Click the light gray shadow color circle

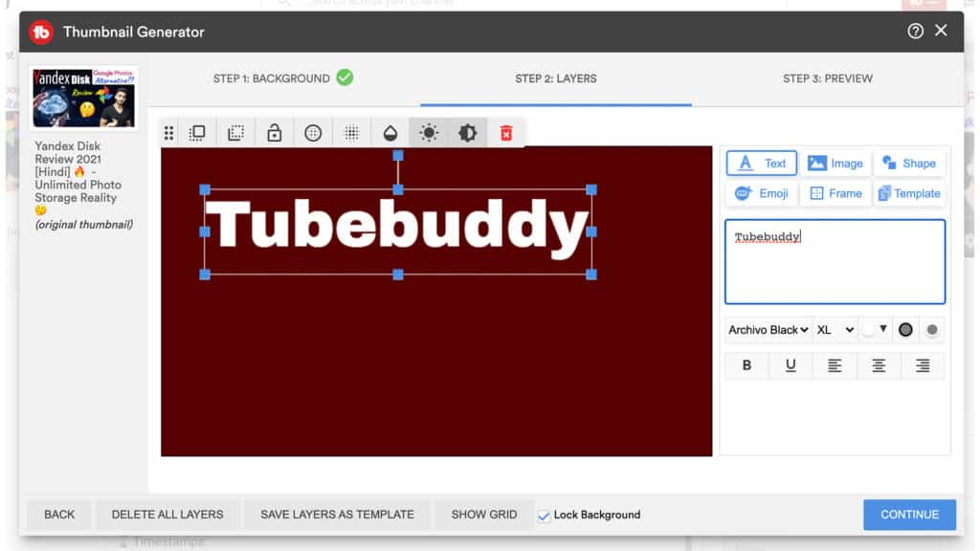click(932, 330)
